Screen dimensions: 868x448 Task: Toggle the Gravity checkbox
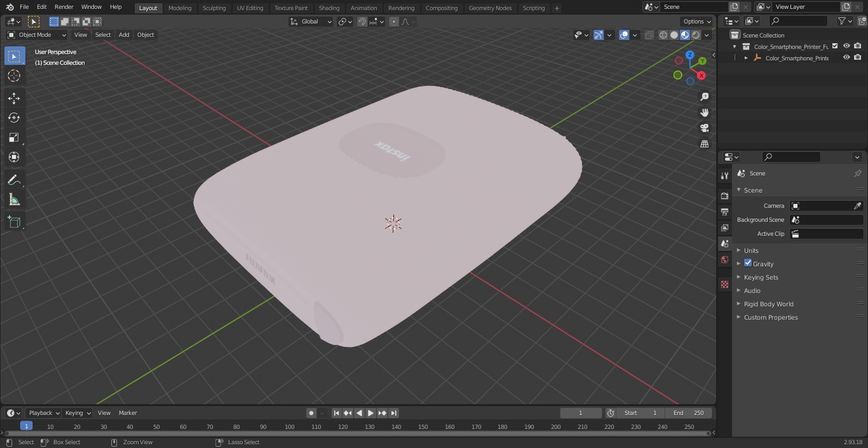(748, 263)
